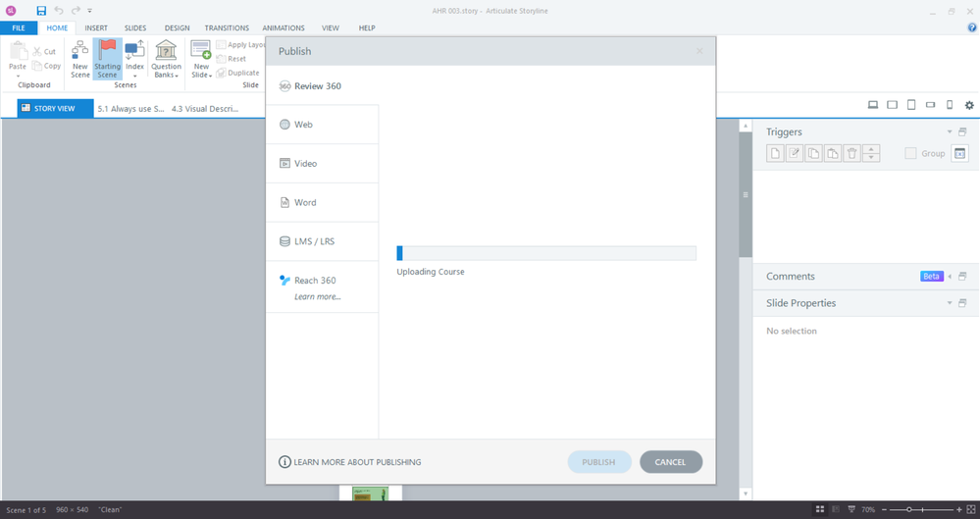Open player settings gear icon

coord(969,105)
